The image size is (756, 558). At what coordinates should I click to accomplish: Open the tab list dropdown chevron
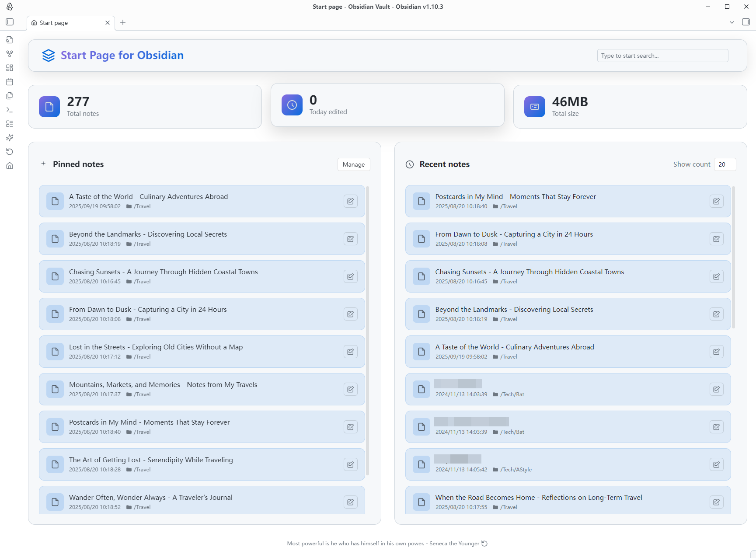pos(732,22)
